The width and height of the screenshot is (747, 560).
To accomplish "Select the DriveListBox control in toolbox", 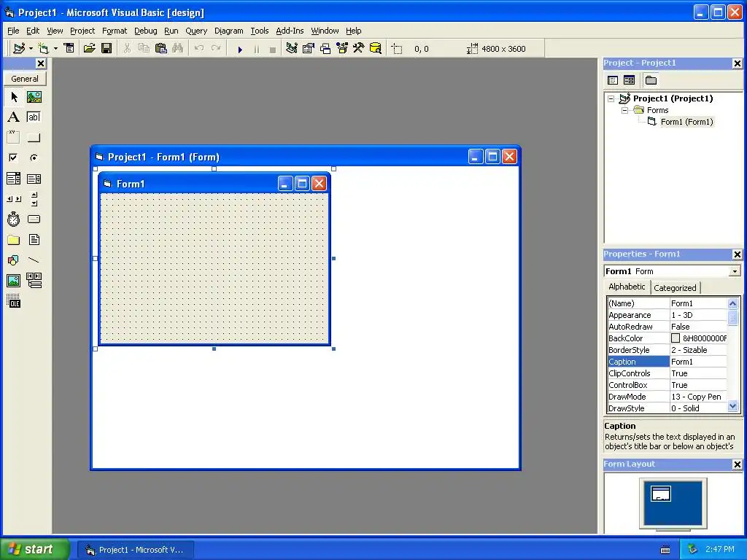I will [x=34, y=219].
